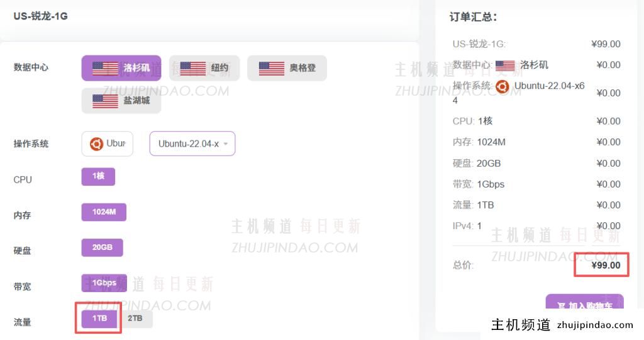Click the arrow on OS version dropdown
The width and height of the screenshot is (644, 340).
(226, 144)
